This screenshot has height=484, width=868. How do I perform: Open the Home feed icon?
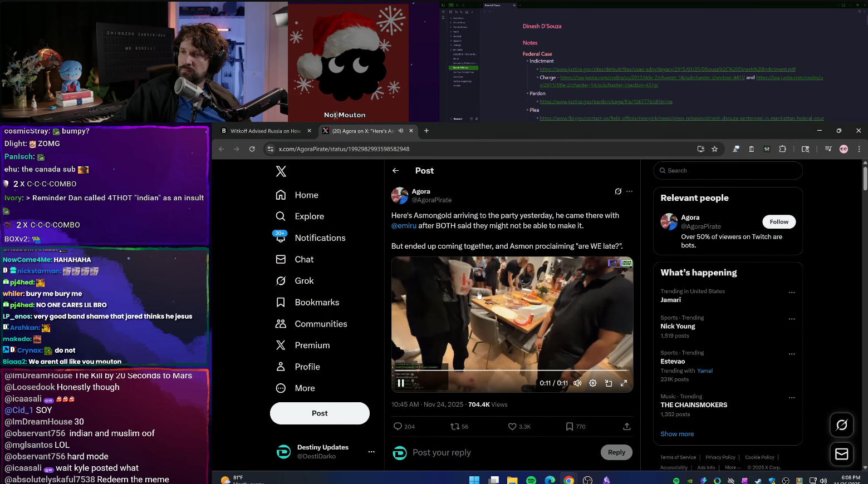pyautogui.click(x=281, y=195)
